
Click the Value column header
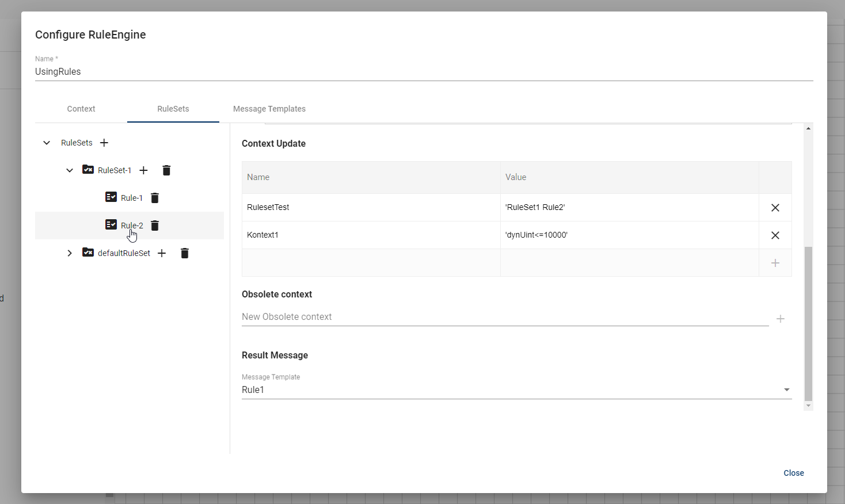(630, 177)
